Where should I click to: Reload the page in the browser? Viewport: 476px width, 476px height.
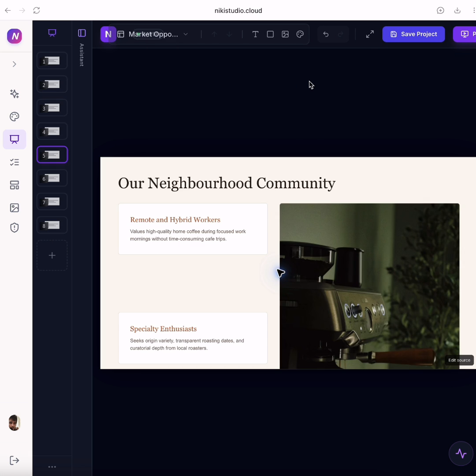point(37,10)
